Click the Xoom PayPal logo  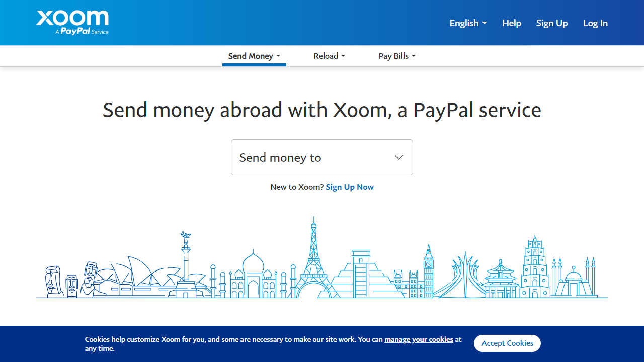72,22
